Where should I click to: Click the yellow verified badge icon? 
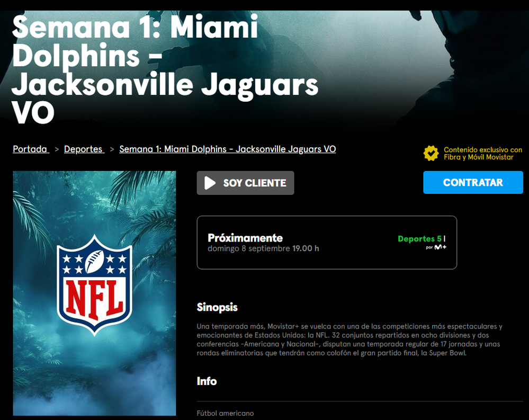(x=431, y=153)
